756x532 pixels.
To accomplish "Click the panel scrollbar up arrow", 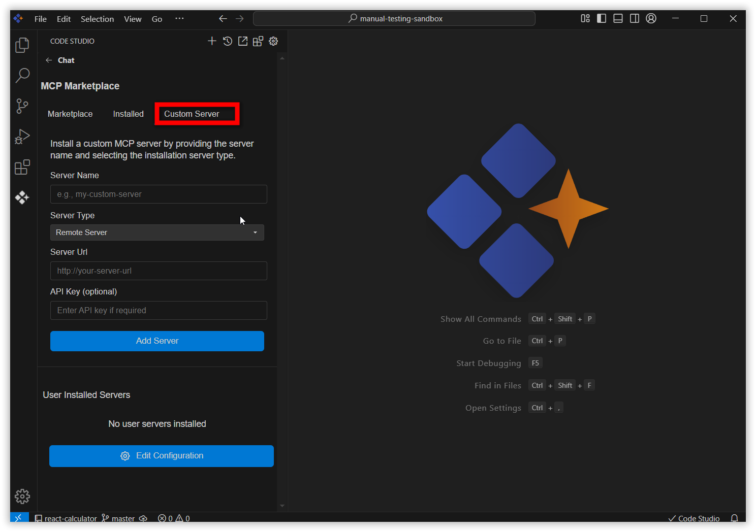I will [x=282, y=58].
